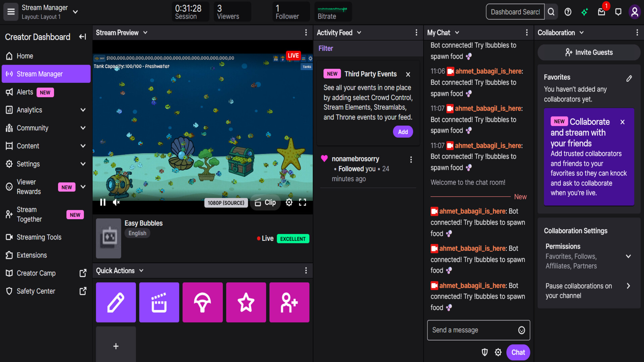The image size is (644, 362).
Task: Click the Invite Guests button
Action: [589, 52]
